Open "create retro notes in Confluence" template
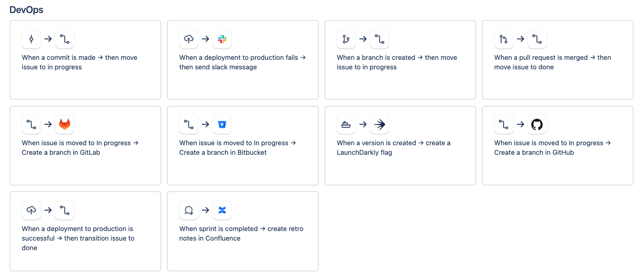The width and height of the screenshot is (644, 277). (241, 233)
